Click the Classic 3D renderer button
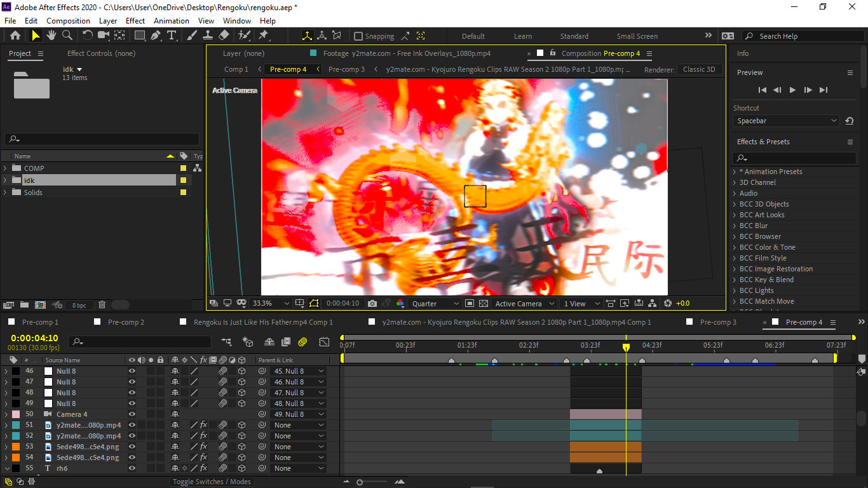Image resolution: width=868 pixels, height=488 pixels. tap(699, 69)
